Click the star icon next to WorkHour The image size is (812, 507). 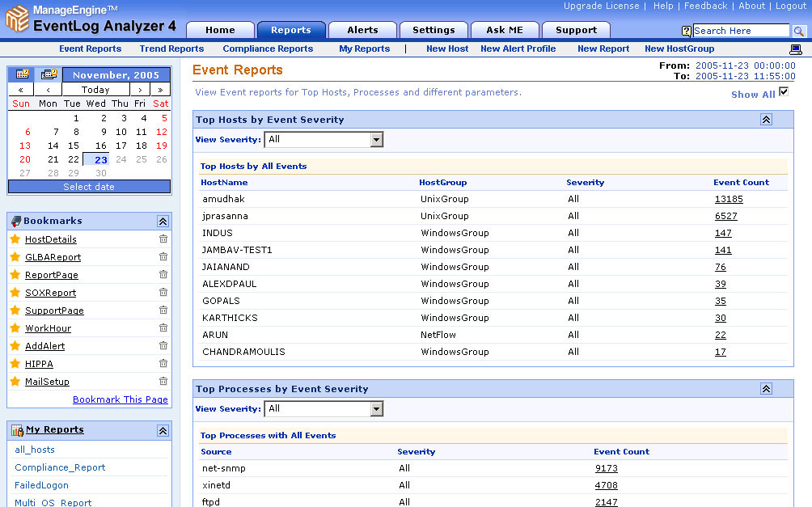click(x=15, y=328)
